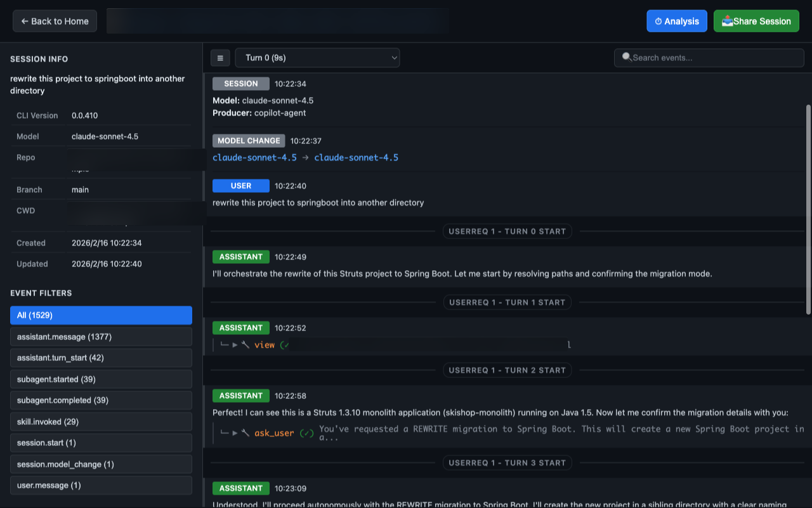Filter by session.model_change (1)
Viewport: 812px width, 508px height.
point(101,464)
